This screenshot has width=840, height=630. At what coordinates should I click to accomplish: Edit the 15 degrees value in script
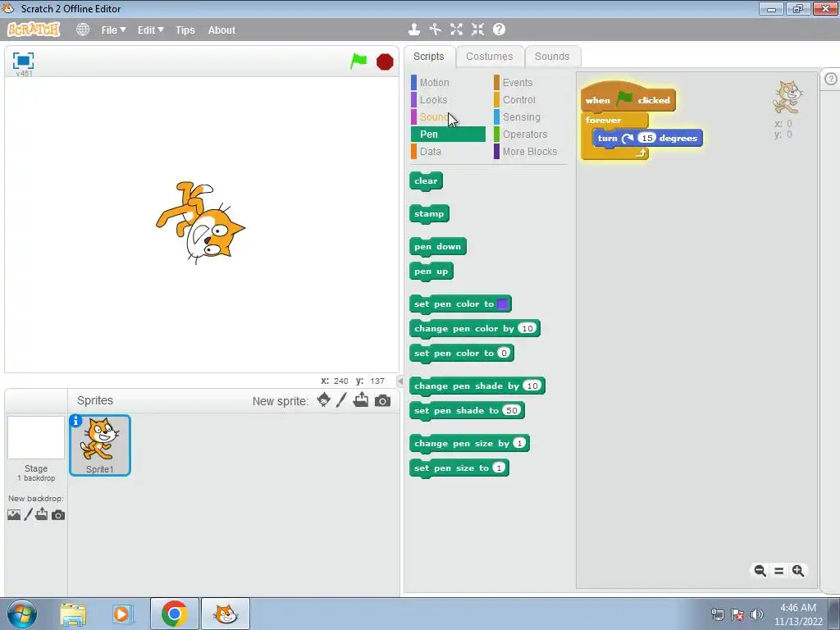click(x=646, y=138)
